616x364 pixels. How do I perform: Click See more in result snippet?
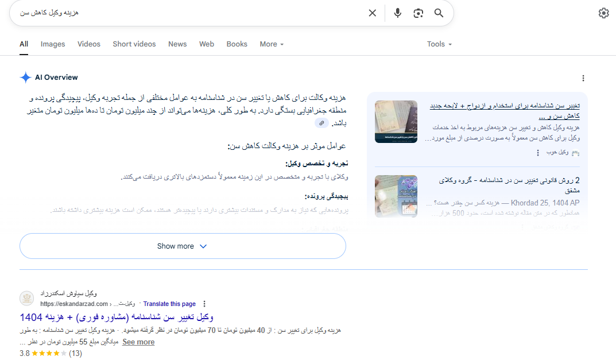[138, 342]
